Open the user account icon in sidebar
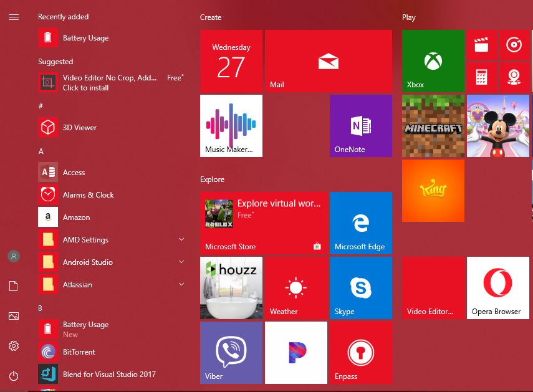Screen dimensions: 533x392 pyautogui.click(x=14, y=256)
